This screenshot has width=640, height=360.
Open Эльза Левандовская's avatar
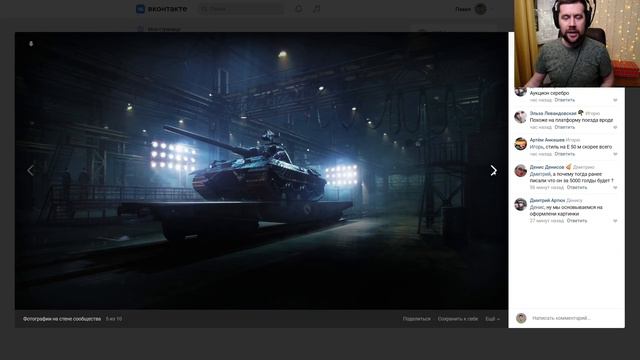coord(520,117)
